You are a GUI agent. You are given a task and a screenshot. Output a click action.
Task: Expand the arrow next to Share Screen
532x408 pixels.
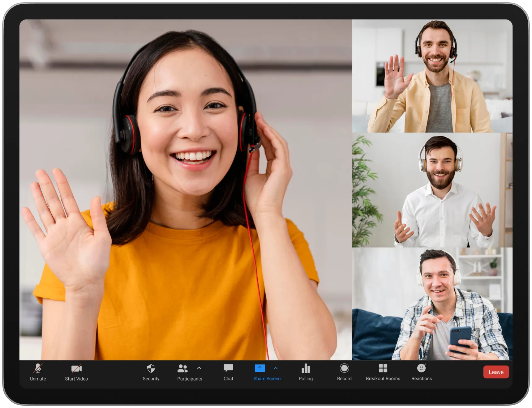(276, 368)
